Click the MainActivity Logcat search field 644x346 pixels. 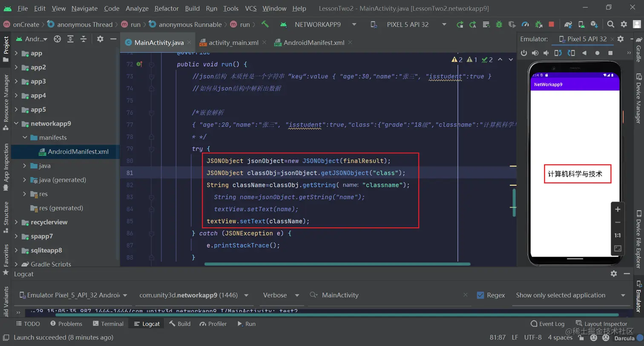click(x=390, y=295)
